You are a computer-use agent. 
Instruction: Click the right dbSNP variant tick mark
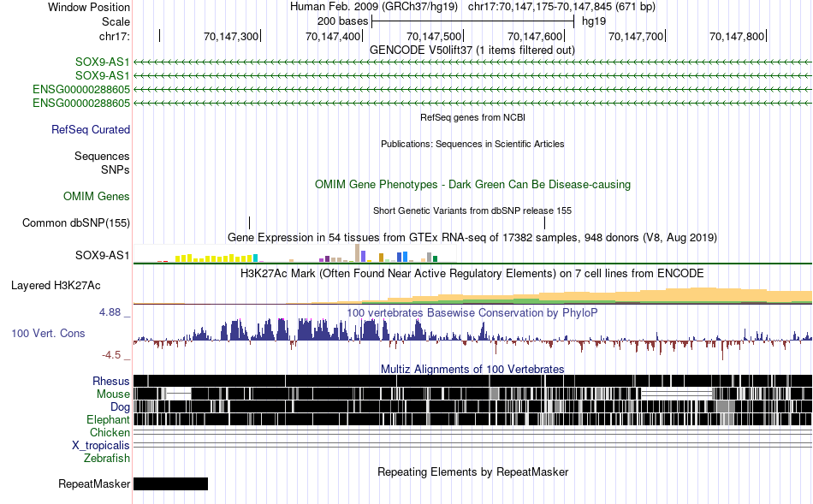(x=544, y=223)
